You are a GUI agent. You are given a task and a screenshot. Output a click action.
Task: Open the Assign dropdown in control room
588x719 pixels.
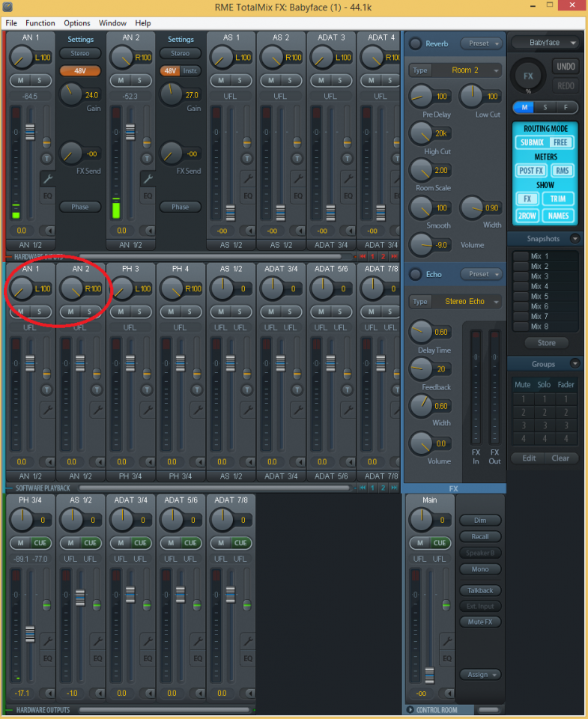click(480, 675)
